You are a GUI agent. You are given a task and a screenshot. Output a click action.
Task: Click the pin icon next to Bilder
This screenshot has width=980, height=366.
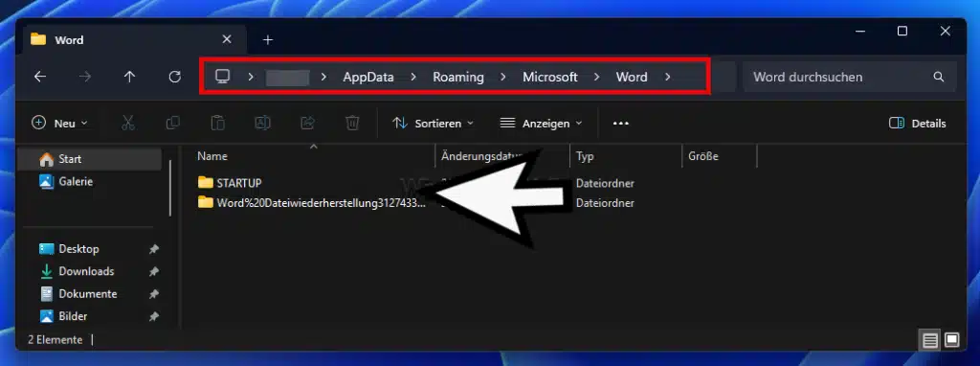[x=154, y=317]
